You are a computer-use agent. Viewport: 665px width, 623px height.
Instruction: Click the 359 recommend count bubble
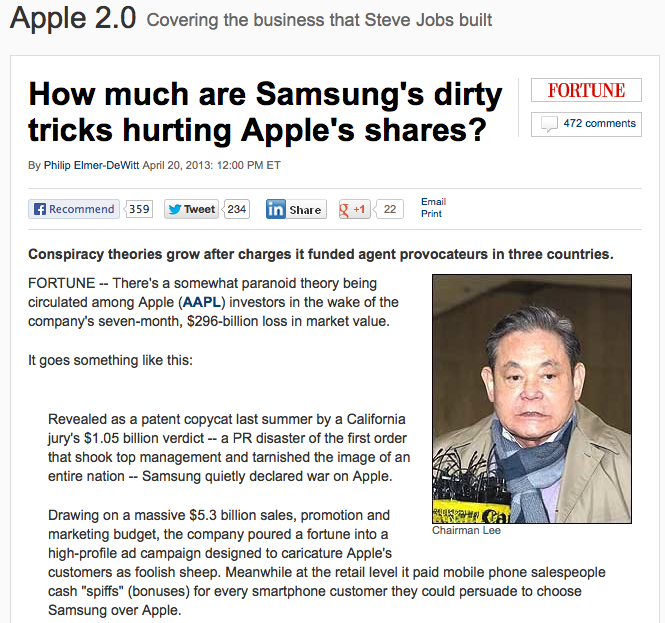click(139, 209)
